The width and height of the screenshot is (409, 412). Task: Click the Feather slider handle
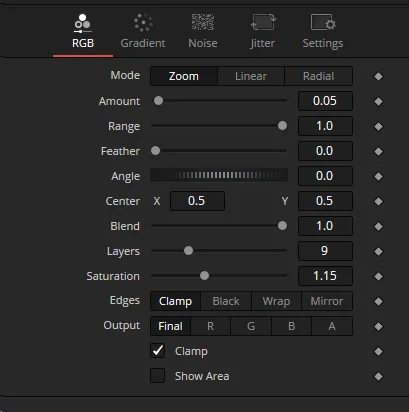155,151
